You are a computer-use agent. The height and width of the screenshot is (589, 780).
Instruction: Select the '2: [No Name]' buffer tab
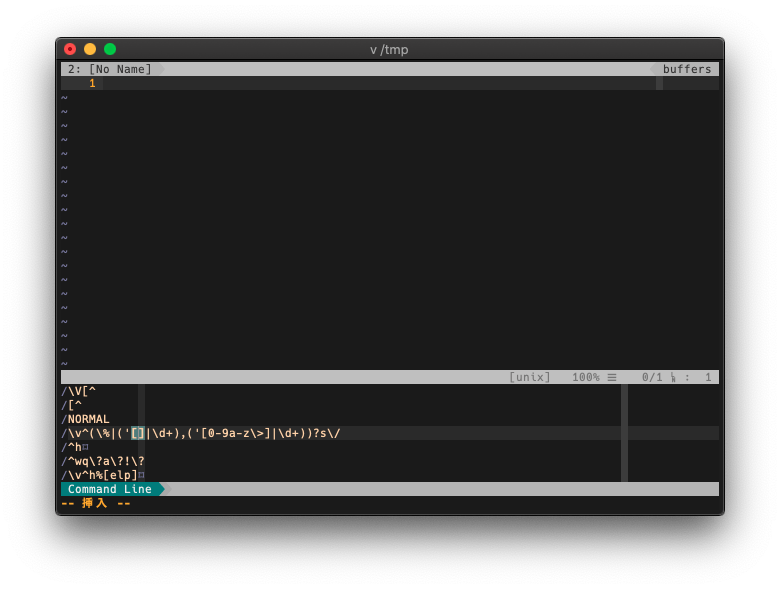coord(110,69)
